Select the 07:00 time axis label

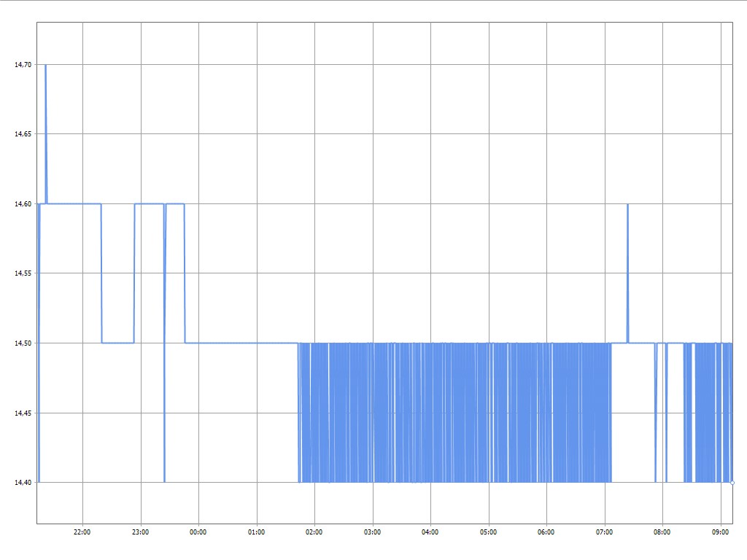605,532
